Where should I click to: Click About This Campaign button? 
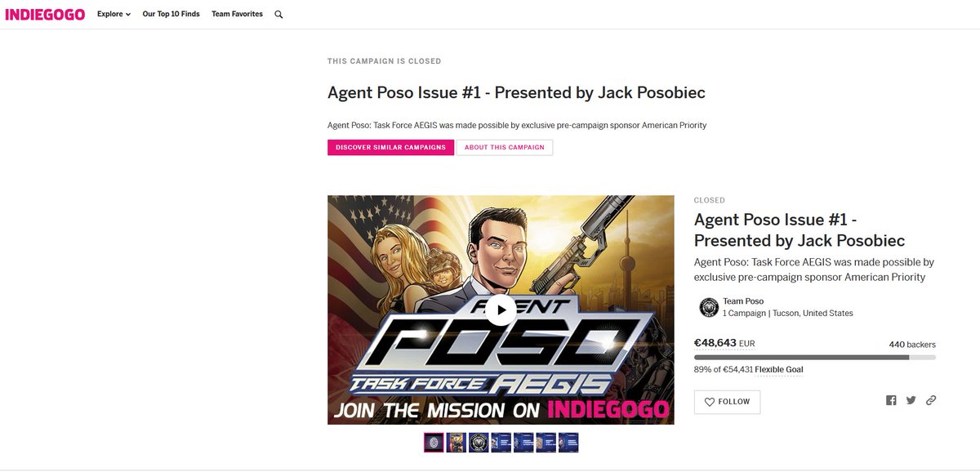(505, 147)
